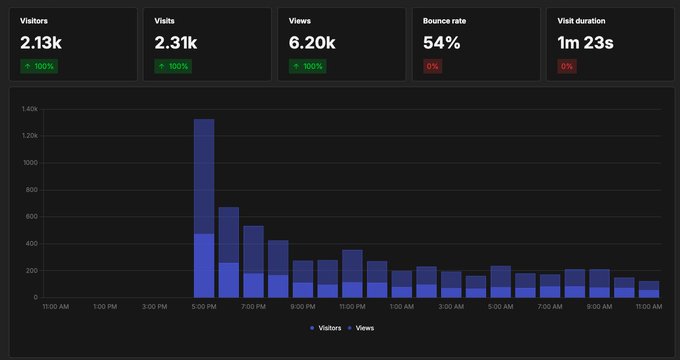This screenshot has height=360, width=680.
Task: Click the 8:00 PM chart bar
Action: [x=278, y=269]
